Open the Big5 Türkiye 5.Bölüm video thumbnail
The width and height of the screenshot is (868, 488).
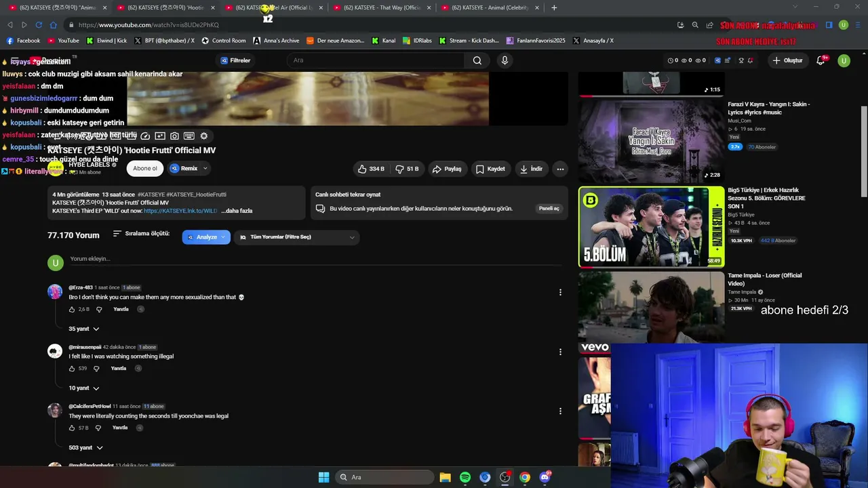pyautogui.click(x=651, y=227)
